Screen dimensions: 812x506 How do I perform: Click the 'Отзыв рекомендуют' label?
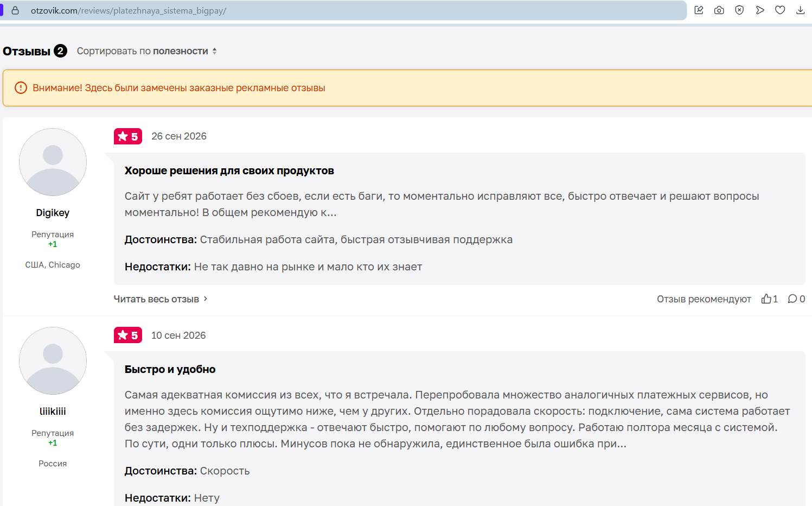(704, 299)
